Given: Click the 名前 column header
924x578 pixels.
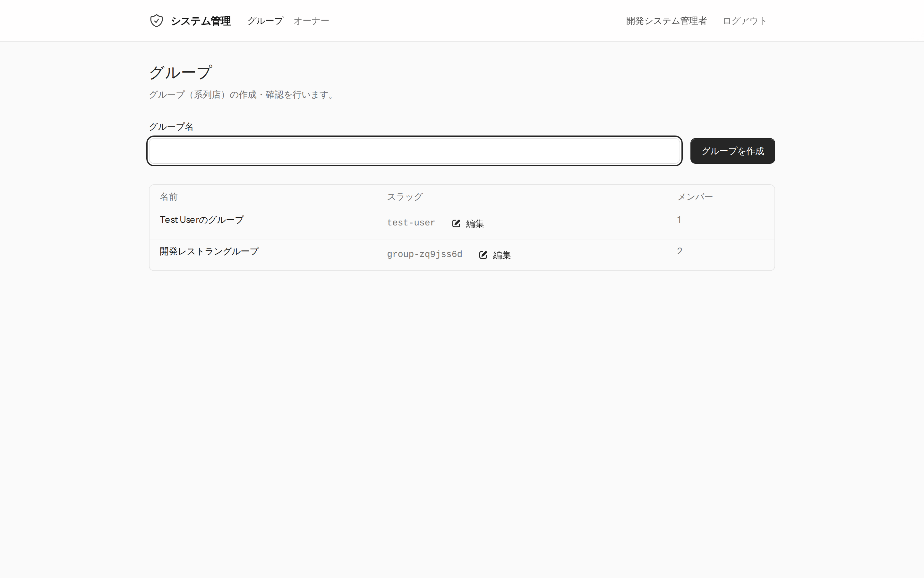Looking at the screenshot, I should click(x=168, y=197).
